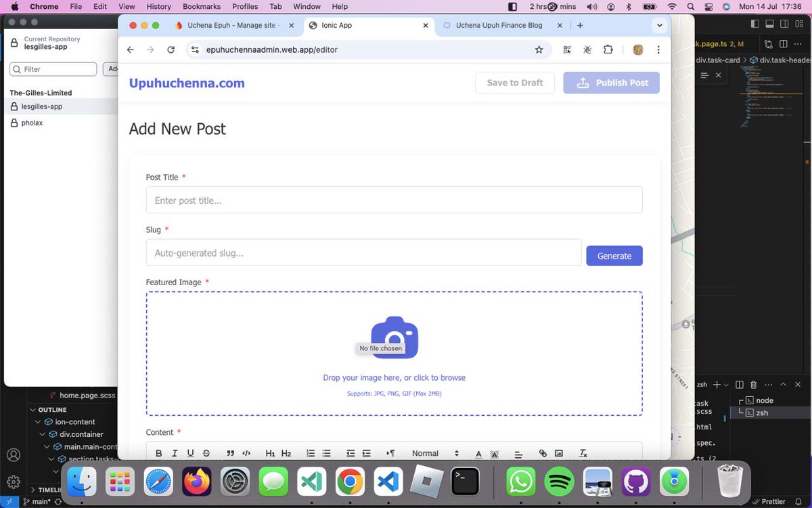Switch to the Uchena Epuh Manage site tab
The image size is (812, 508).
234,25
